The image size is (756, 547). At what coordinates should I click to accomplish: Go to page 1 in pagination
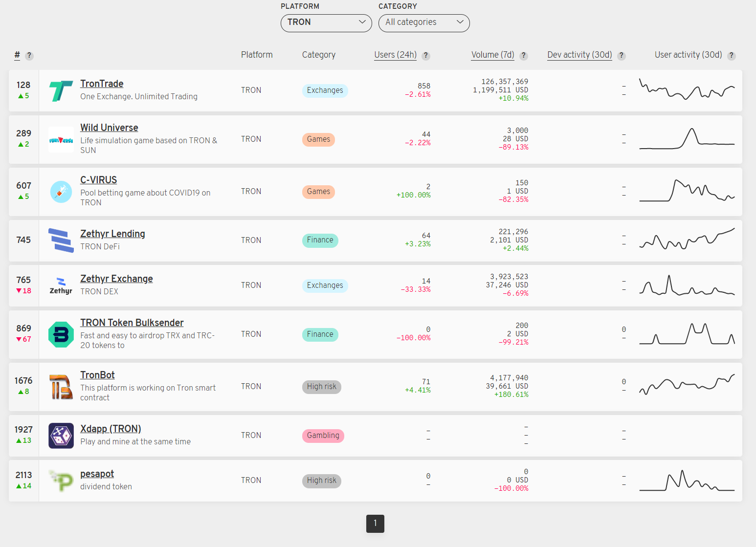(375, 524)
